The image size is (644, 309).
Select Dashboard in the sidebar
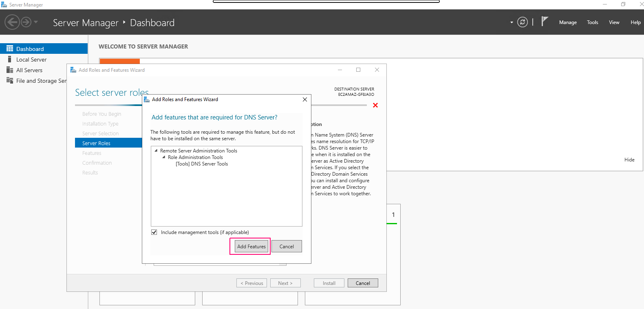point(44,49)
